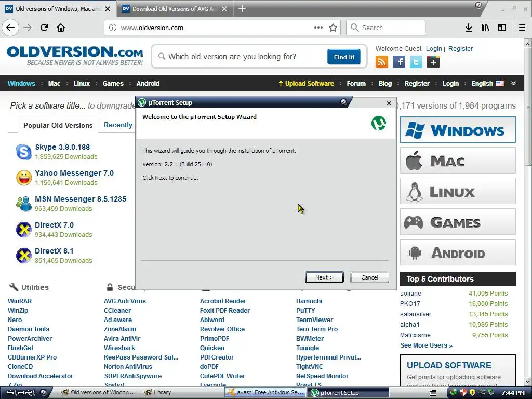Close the AVG download tab

[224, 9]
